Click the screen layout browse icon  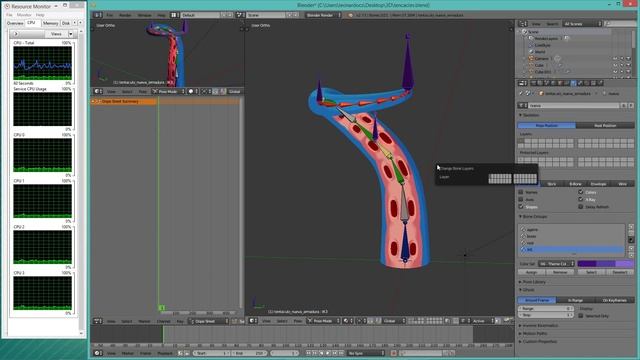(174, 15)
